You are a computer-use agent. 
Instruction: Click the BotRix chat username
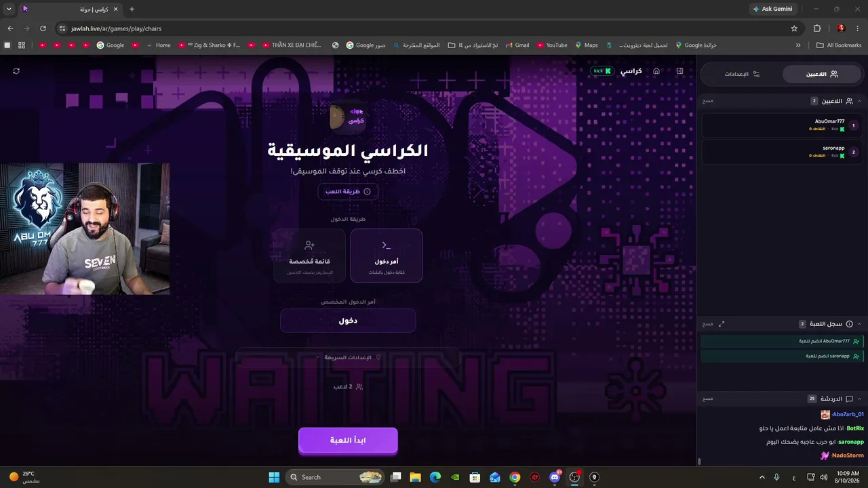click(855, 428)
